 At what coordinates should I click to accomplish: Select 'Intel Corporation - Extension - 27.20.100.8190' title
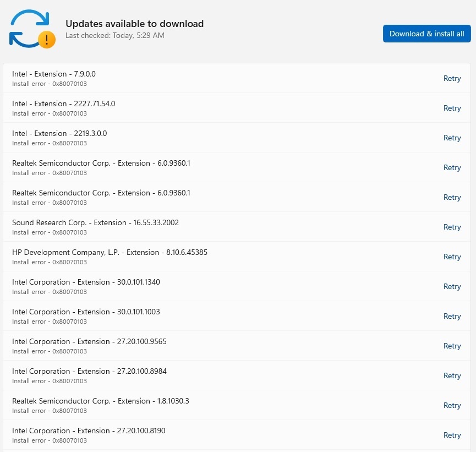tap(89, 431)
